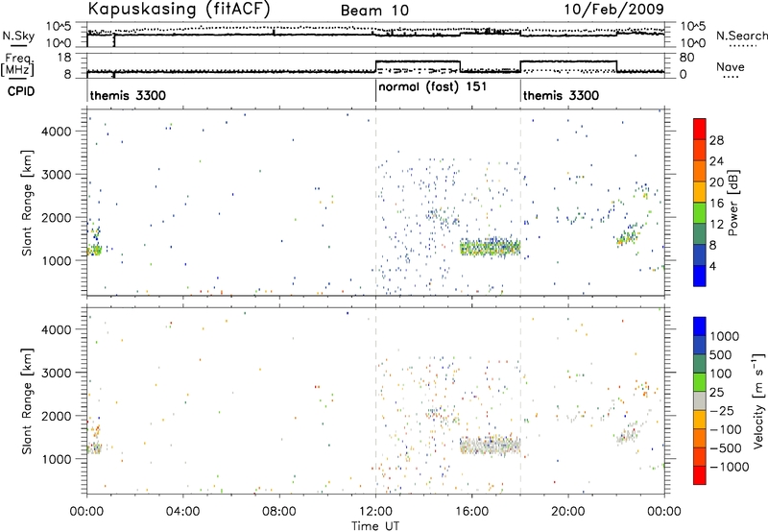Click the "28" value on the Power scale
Image resolution: width=768 pixels, height=532 pixels.
[716, 140]
